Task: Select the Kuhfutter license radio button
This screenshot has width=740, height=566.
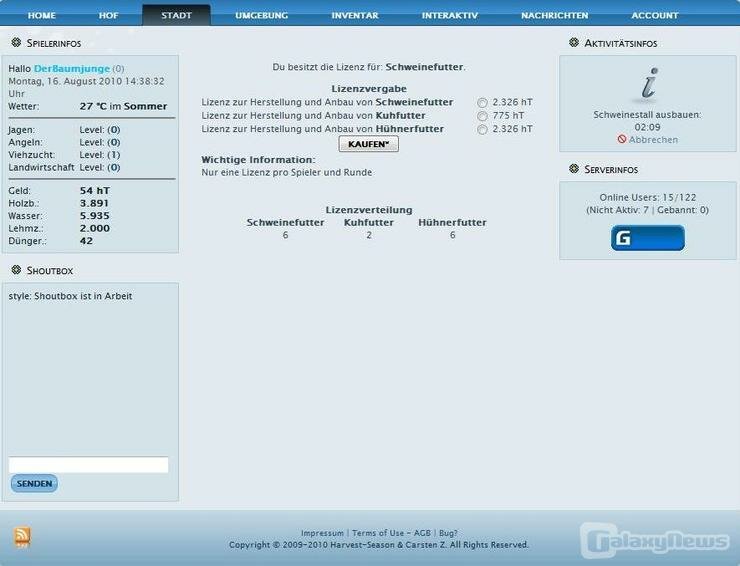Action: (x=483, y=116)
